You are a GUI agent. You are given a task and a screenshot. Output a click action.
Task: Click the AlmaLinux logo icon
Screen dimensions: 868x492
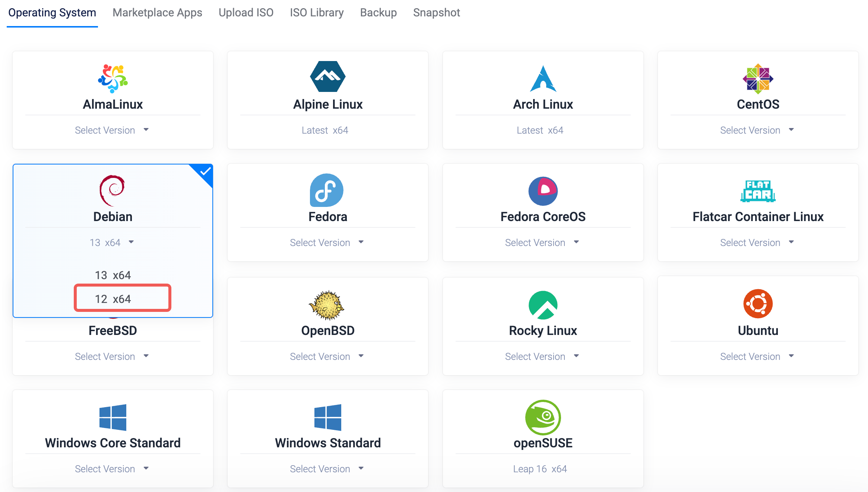tap(113, 79)
